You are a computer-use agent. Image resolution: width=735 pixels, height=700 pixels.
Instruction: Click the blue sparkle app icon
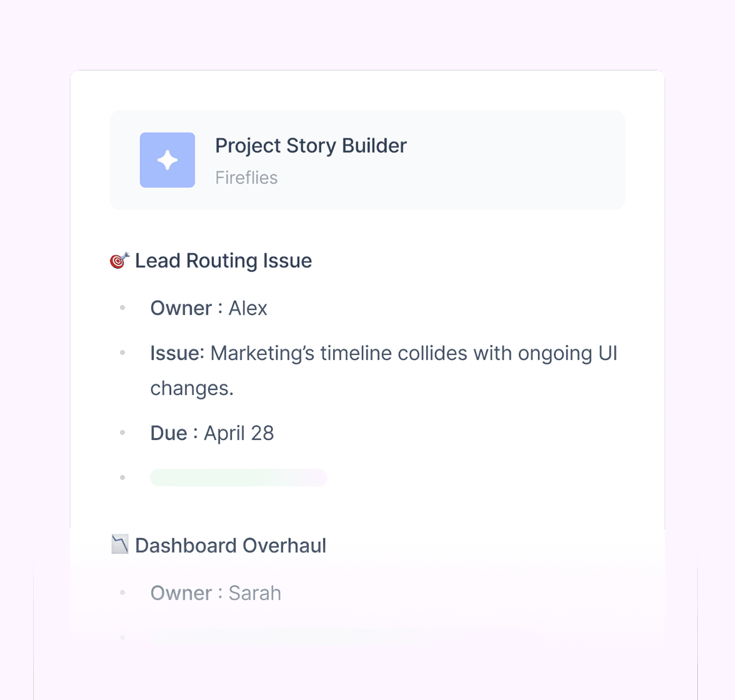[167, 160]
